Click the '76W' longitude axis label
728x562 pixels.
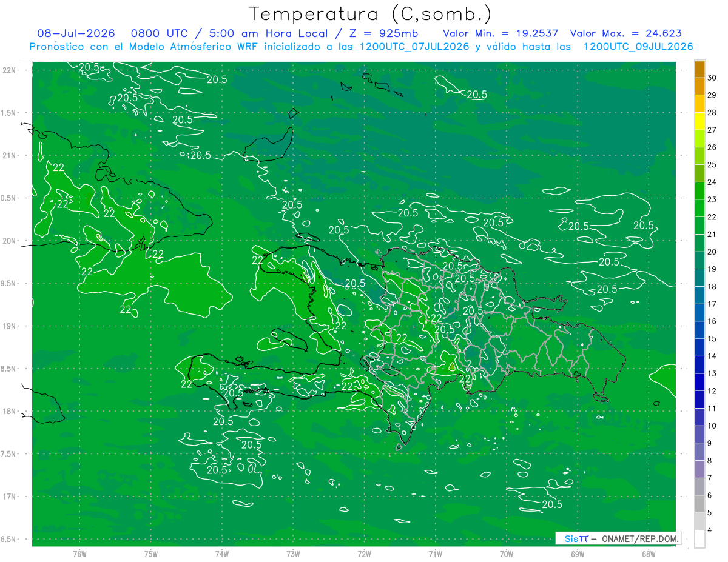point(79,554)
